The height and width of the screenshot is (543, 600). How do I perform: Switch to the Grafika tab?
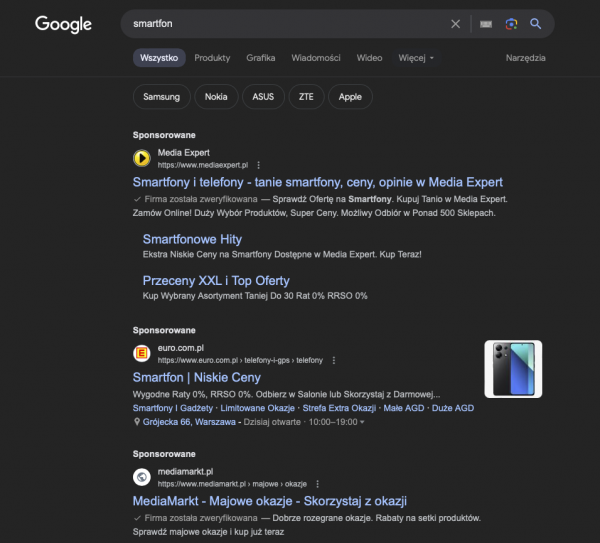[x=261, y=58]
